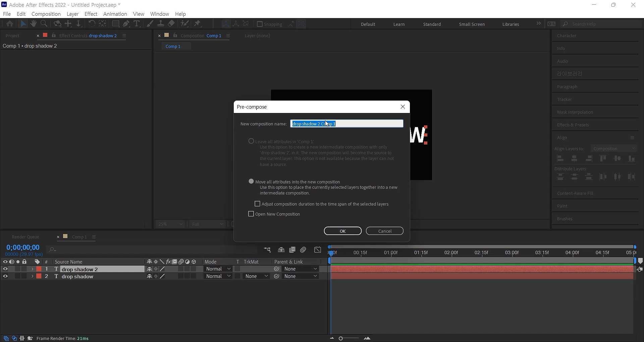Check 'Open New Composition' checkbox

point(251,214)
